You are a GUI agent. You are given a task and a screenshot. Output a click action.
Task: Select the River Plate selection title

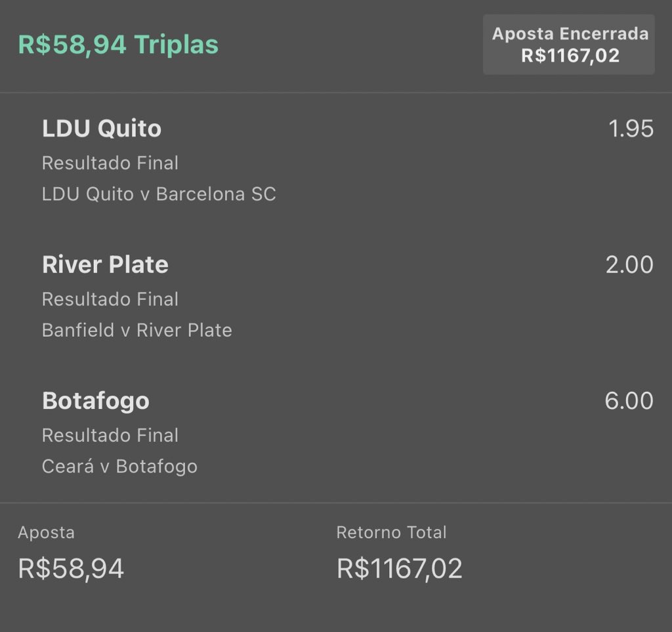(105, 264)
